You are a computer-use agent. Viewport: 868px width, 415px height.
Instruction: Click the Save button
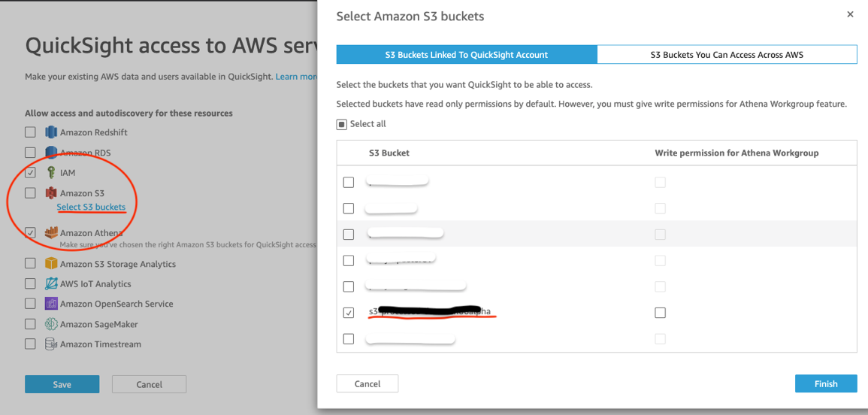tap(62, 384)
